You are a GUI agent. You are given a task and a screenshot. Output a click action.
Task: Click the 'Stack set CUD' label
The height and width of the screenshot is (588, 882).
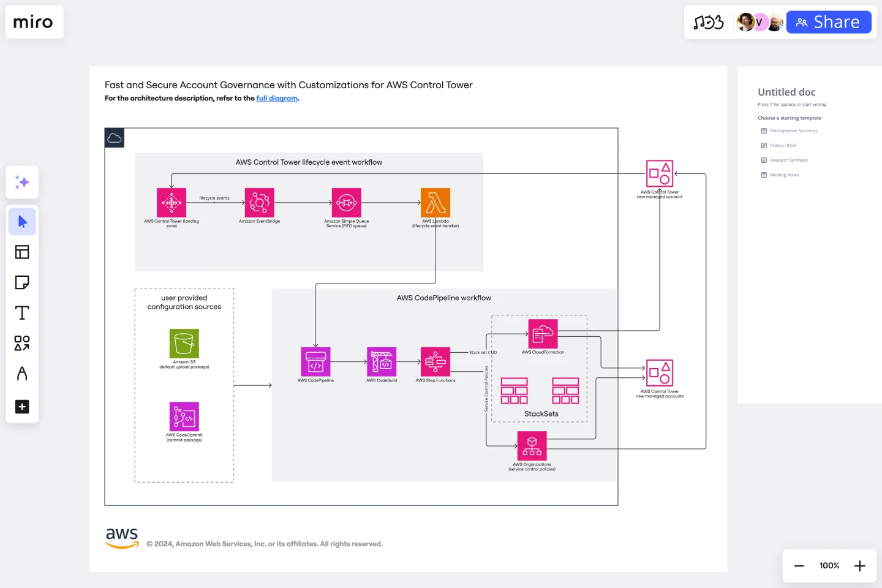[483, 353]
